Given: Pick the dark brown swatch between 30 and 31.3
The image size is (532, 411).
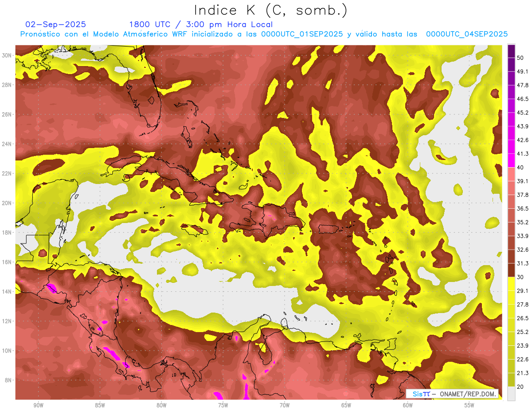Looking at the screenshot, I should click(x=511, y=270).
